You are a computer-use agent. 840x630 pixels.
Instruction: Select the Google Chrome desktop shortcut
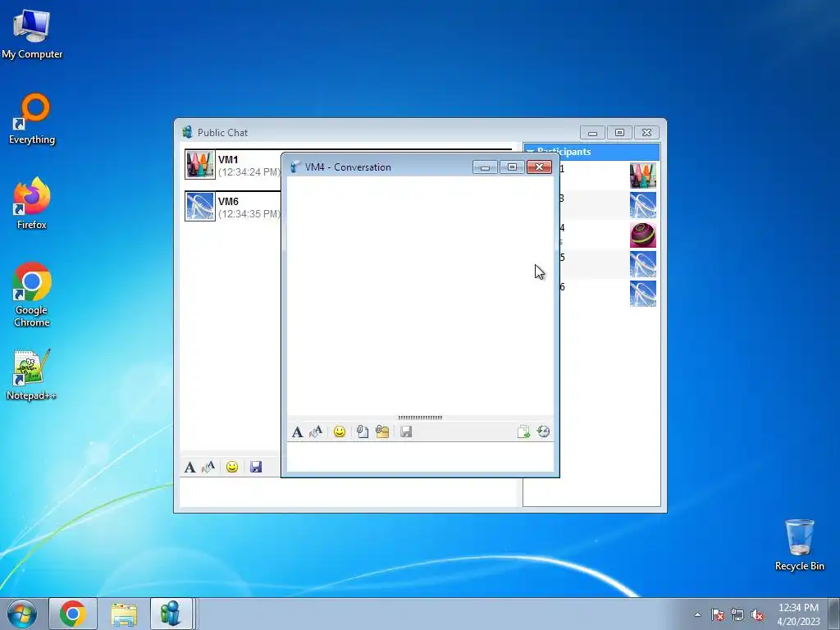pyautogui.click(x=32, y=294)
